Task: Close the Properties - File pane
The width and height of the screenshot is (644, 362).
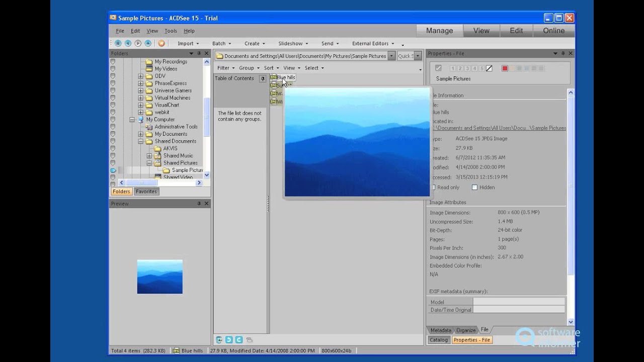Action: tap(571, 53)
